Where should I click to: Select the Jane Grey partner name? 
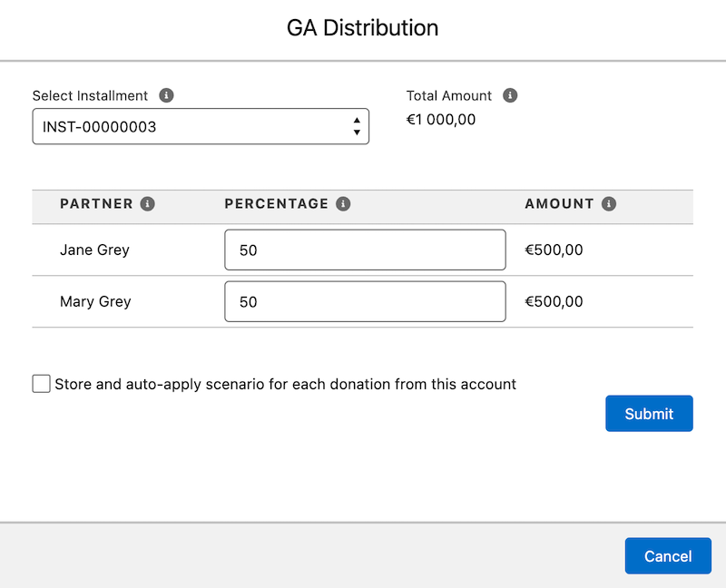(x=94, y=250)
